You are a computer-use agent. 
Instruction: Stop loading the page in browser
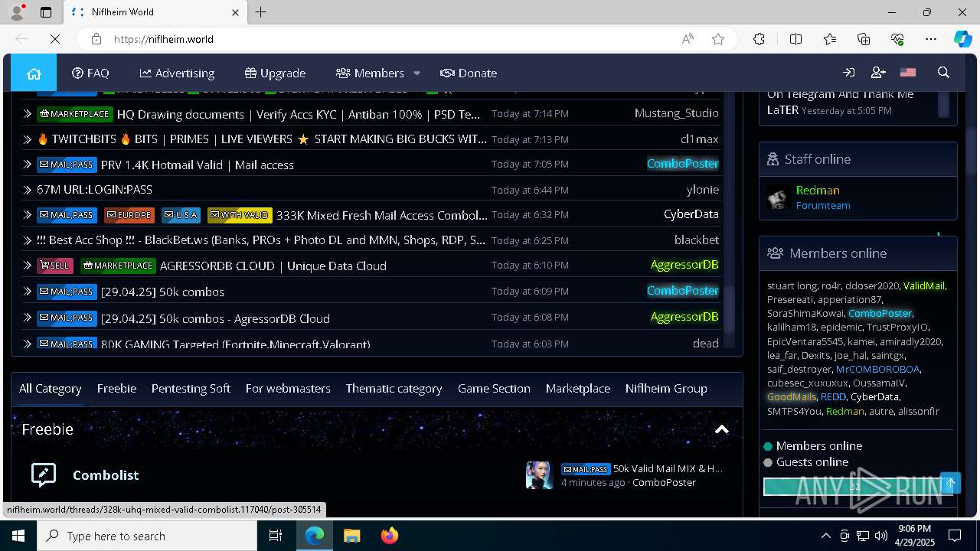(x=55, y=39)
